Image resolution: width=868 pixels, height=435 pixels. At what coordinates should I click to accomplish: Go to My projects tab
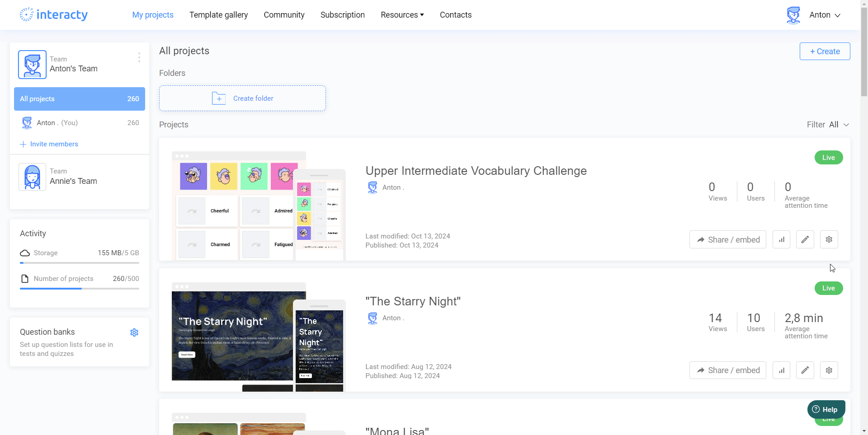(x=153, y=15)
